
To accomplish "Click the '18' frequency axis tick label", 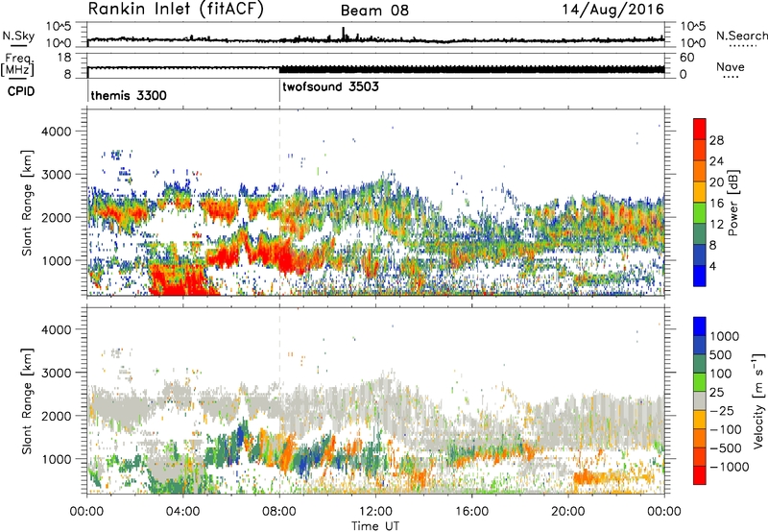I will pos(64,58).
